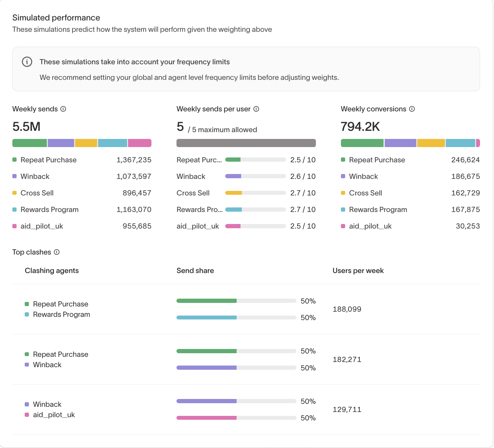Click info icon next to Weekly sends
The image size is (494, 448).
tap(63, 109)
